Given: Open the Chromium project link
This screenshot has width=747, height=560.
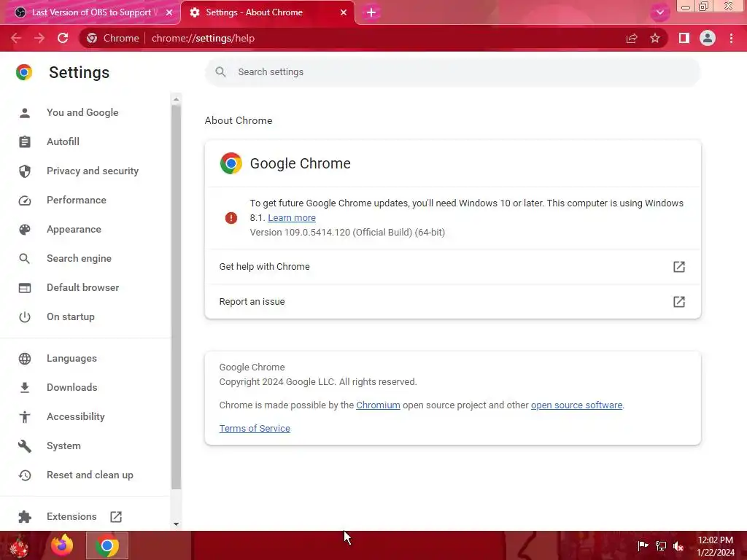Looking at the screenshot, I should [x=378, y=405].
